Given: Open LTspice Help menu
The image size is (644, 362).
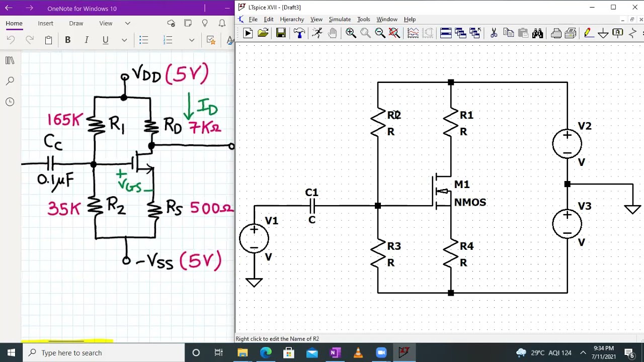Looking at the screenshot, I should [x=410, y=19].
